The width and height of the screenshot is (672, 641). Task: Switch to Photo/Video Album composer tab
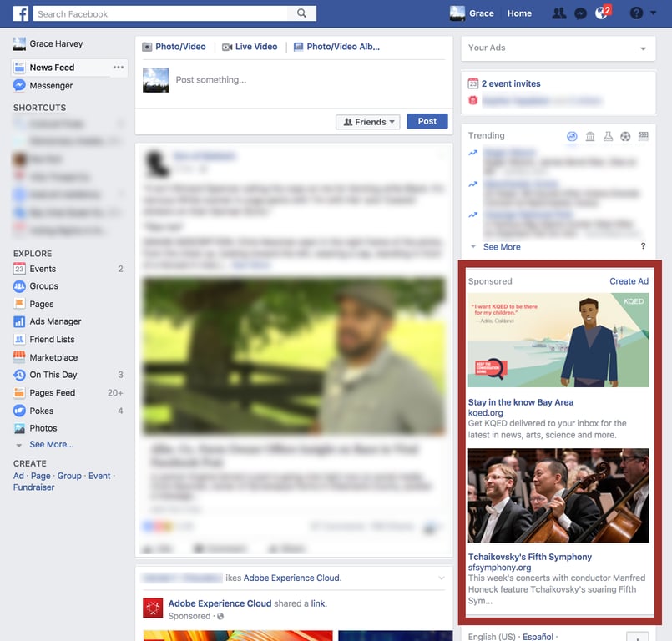pyautogui.click(x=337, y=47)
